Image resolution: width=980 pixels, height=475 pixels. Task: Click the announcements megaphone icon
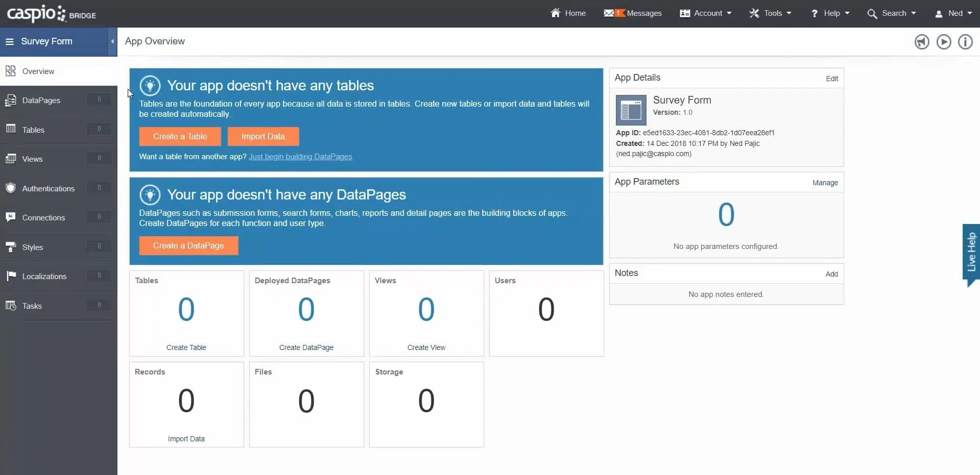click(x=921, y=42)
